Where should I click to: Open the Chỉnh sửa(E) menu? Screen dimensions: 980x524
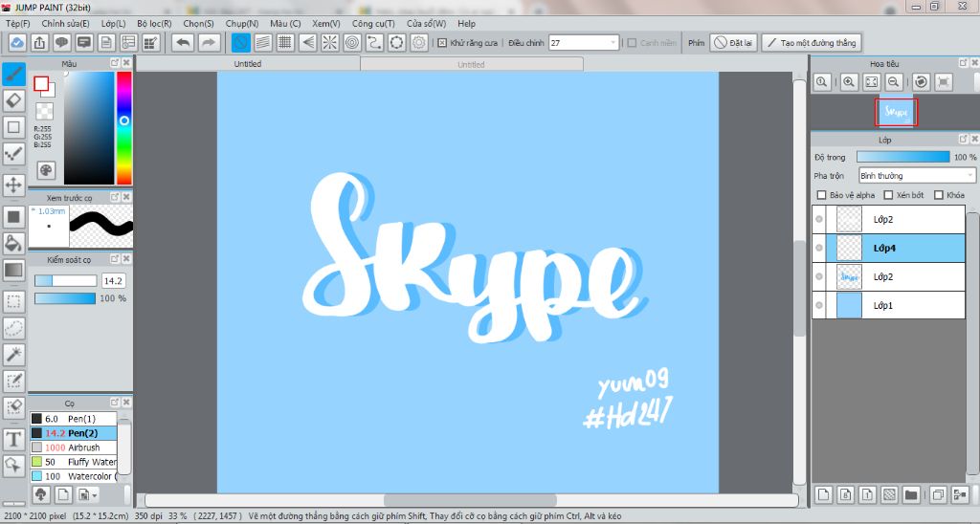pos(65,23)
